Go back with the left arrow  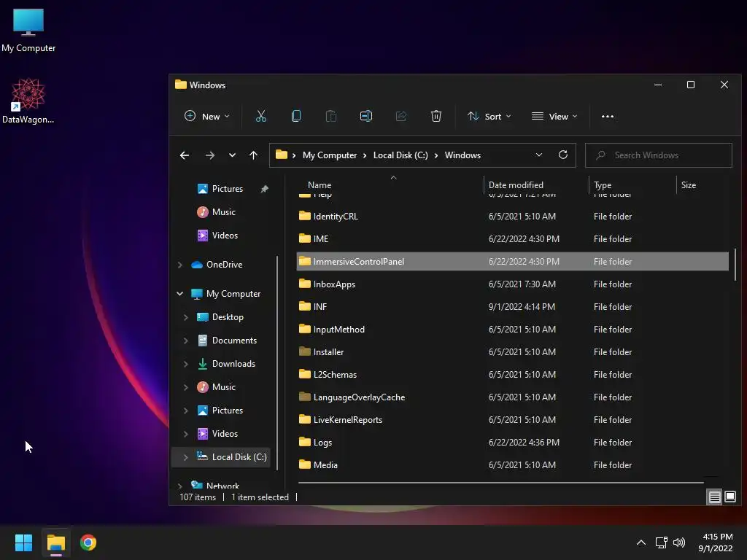(x=185, y=155)
